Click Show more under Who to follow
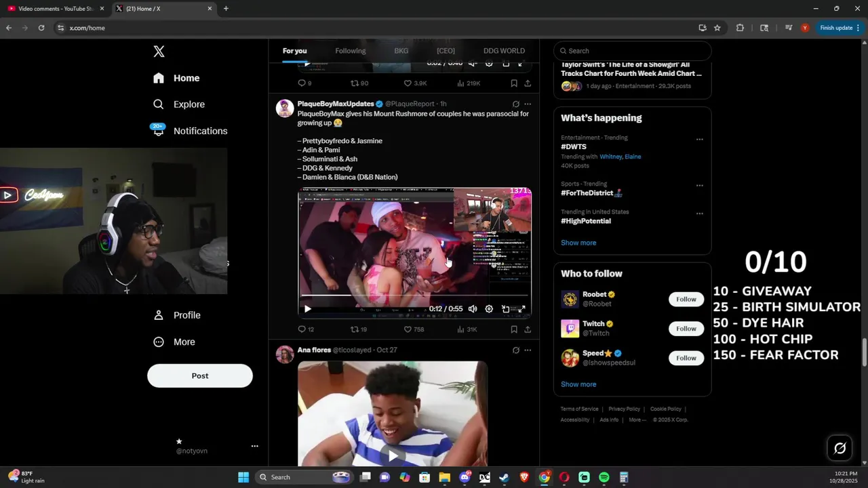This screenshot has width=868, height=488. point(578,384)
